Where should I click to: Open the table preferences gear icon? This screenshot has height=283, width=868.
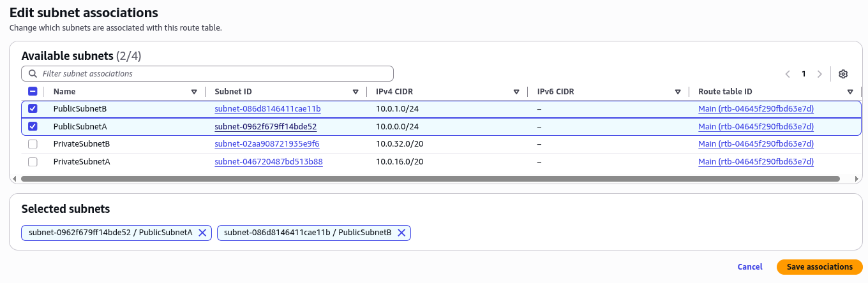pos(843,74)
